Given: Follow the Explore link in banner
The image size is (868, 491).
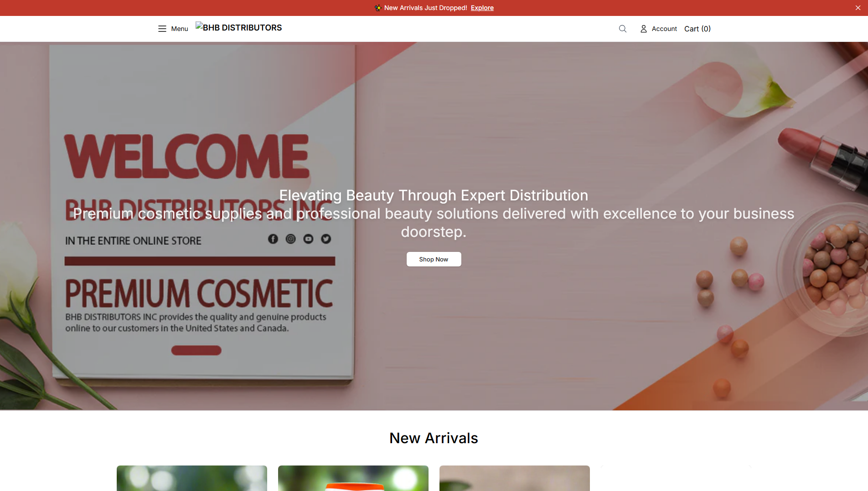Looking at the screenshot, I should [482, 8].
